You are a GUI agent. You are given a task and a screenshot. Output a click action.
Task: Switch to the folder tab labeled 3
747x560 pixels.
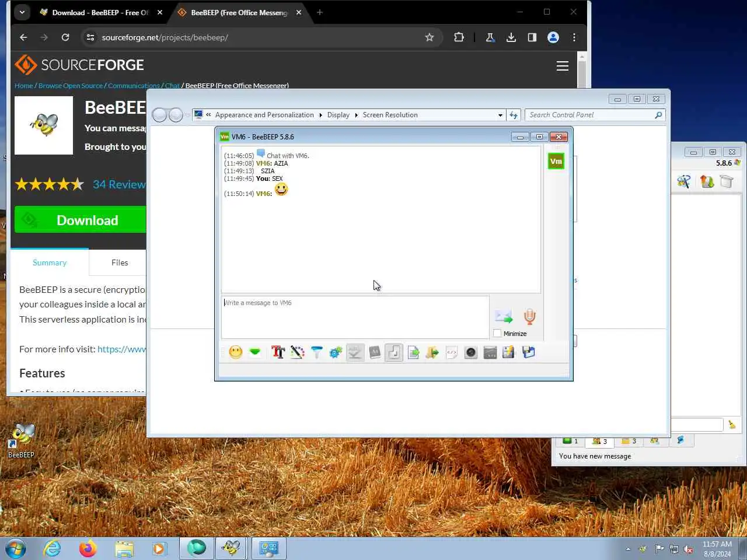point(629,441)
